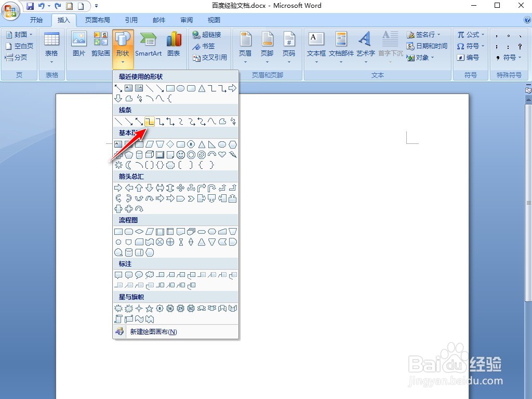Pick the 32-Point Star shape
532x399 pixels.
[191, 309]
